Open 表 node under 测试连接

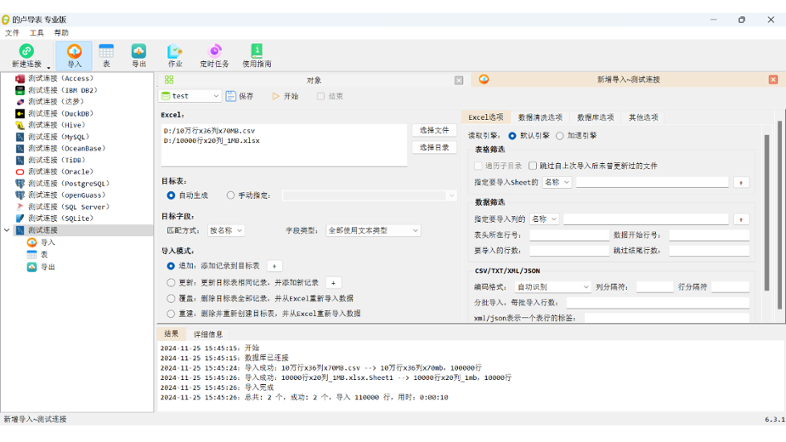click(x=44, y=255)
